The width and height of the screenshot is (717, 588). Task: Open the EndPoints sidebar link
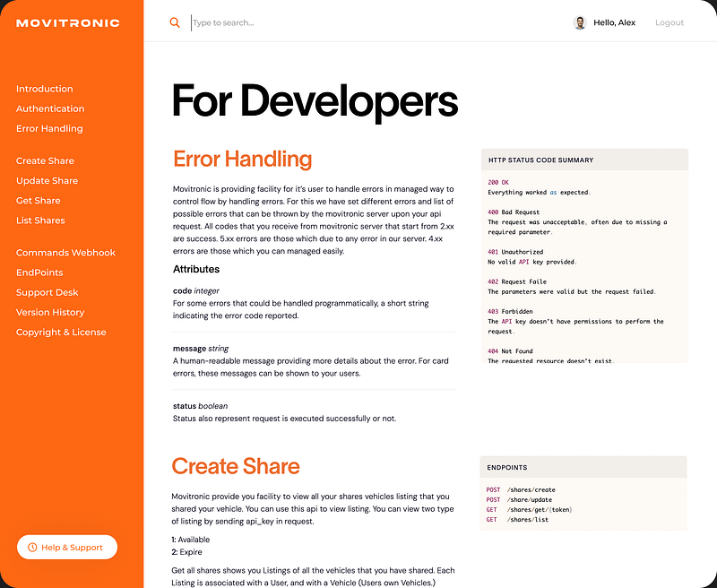[x=39, y=272]
